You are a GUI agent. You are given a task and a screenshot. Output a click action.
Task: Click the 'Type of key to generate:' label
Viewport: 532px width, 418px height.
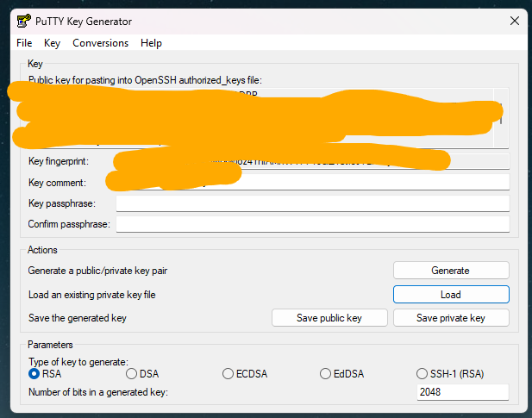pos(78,362)
